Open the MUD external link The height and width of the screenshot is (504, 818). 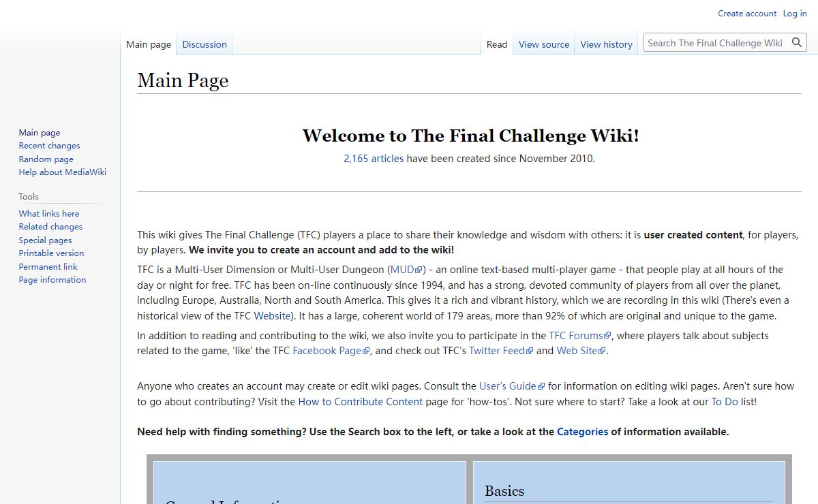click(407, 270)
